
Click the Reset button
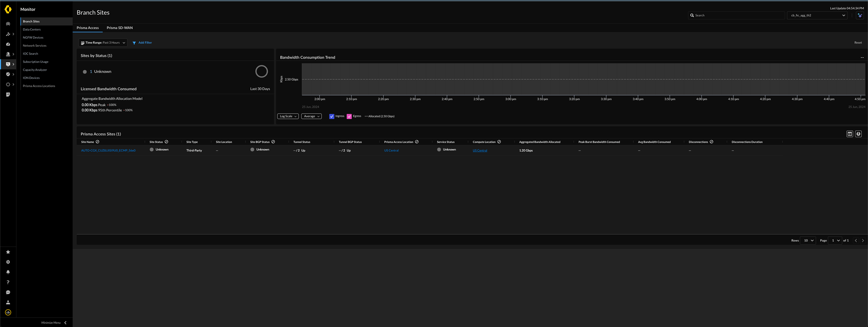(x=858, y=43)
